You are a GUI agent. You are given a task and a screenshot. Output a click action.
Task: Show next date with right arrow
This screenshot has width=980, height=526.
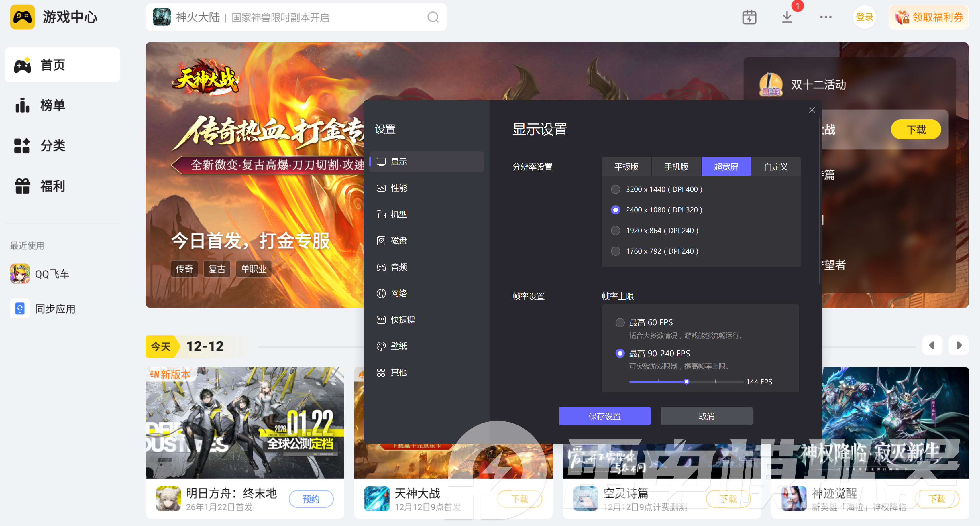[958, 345]
